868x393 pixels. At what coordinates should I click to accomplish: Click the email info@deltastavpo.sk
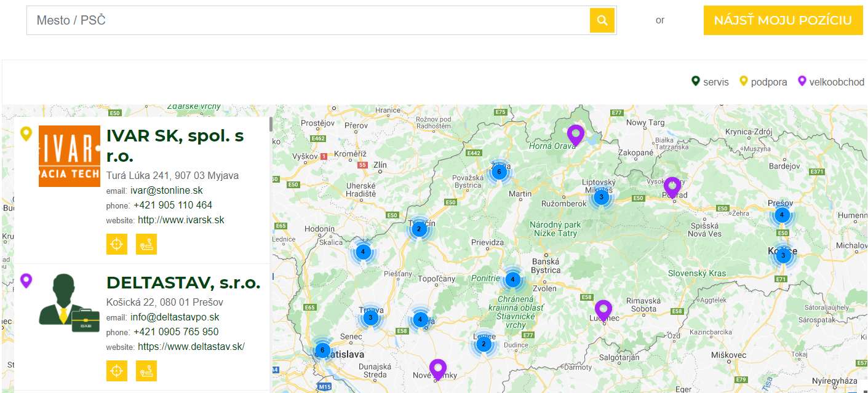[175, 317]
